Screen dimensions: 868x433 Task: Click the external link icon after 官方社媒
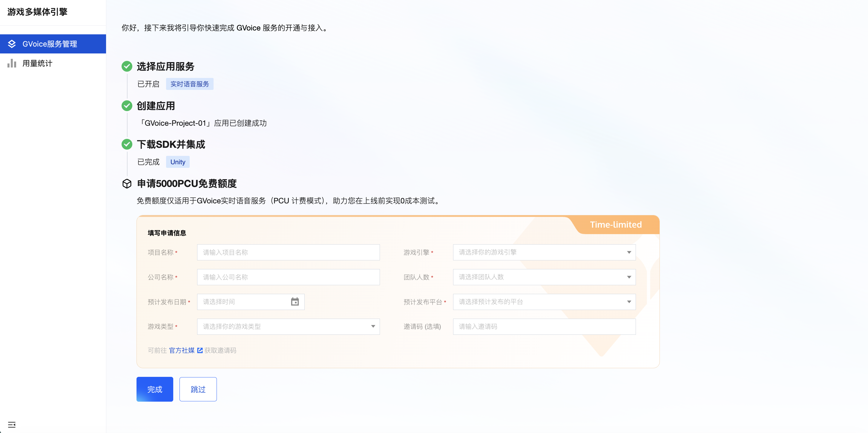[200, 351]
